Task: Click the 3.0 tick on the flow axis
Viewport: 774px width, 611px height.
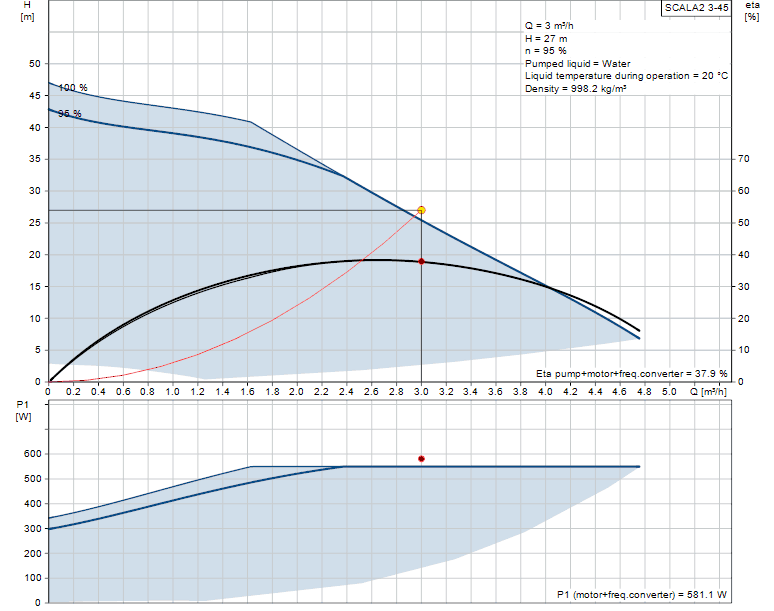Action: 421,391
